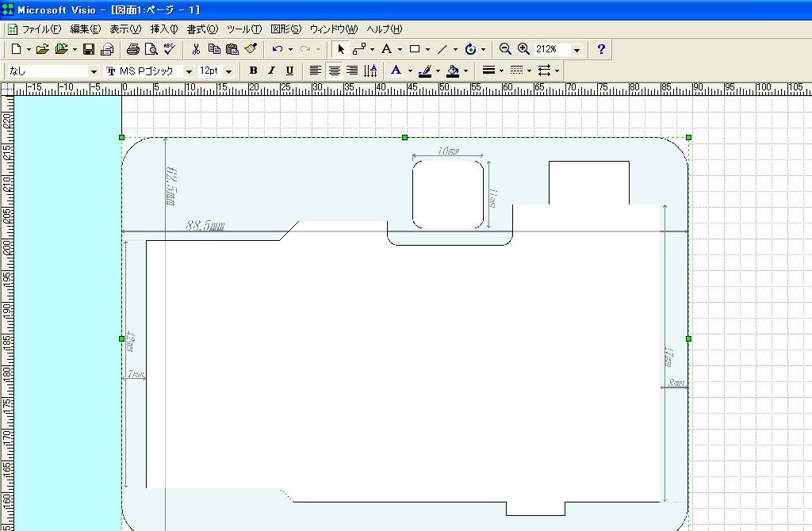This screenshot has width=812, height=531.
Task: Select the Connector tool
Action: [x=359, y=49]
